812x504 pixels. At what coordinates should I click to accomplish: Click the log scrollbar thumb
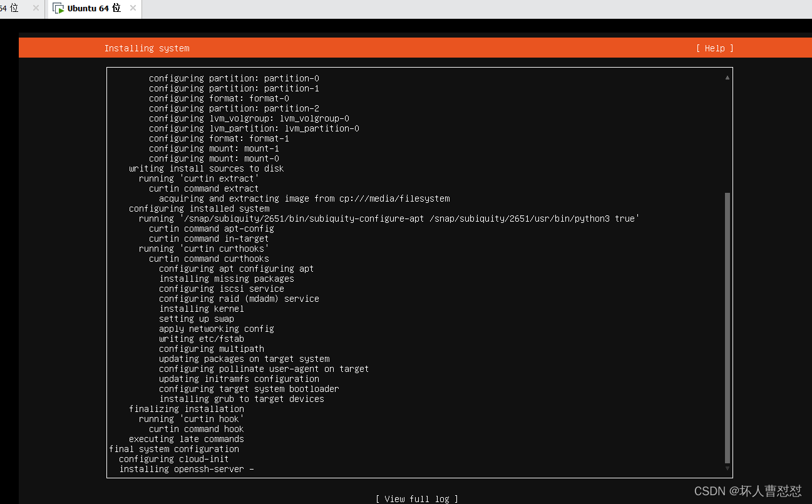point(727,328)
